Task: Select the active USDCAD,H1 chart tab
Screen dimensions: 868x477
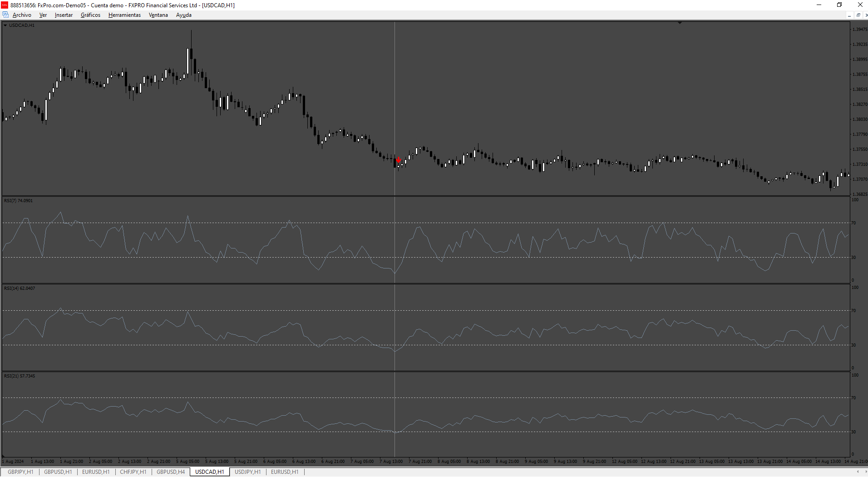Action: click(210, 472)
